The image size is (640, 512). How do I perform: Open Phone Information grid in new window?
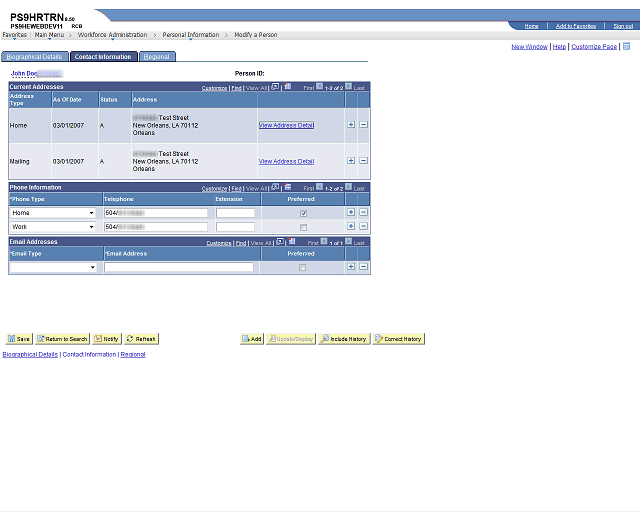[x=276, y=187]
